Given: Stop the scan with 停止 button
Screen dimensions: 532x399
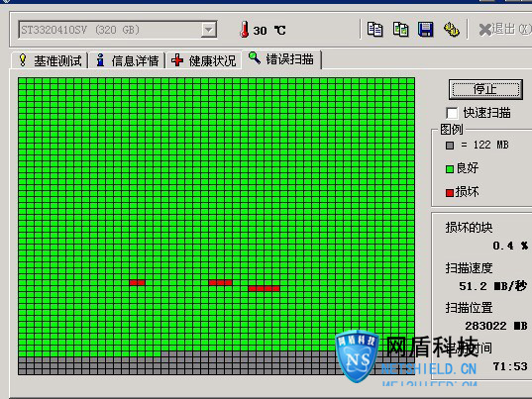Looking at the screenshot, I should point(485,89).
